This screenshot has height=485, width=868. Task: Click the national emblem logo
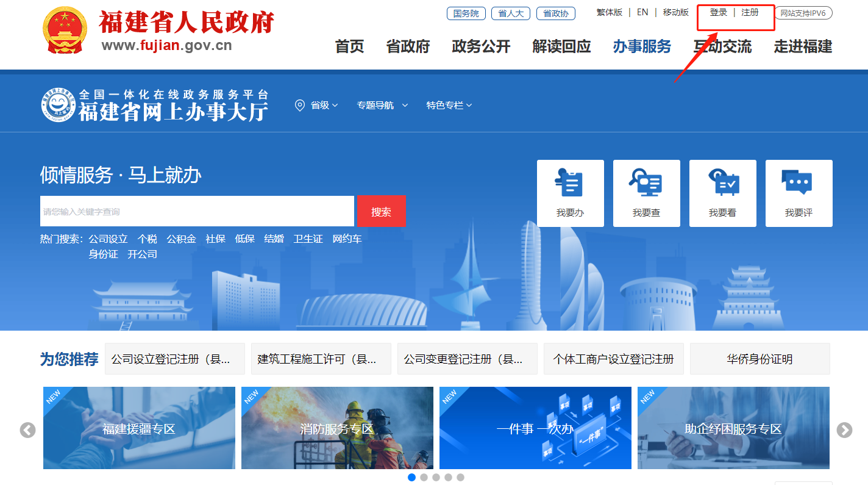pyautogui.click(x=65, y=31)
